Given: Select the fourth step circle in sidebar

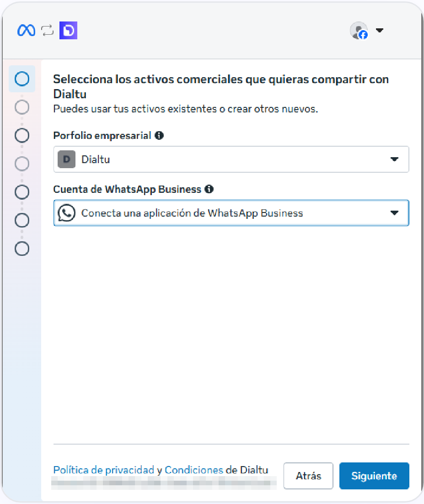Looking at the screenshot, I should (22, 164).
